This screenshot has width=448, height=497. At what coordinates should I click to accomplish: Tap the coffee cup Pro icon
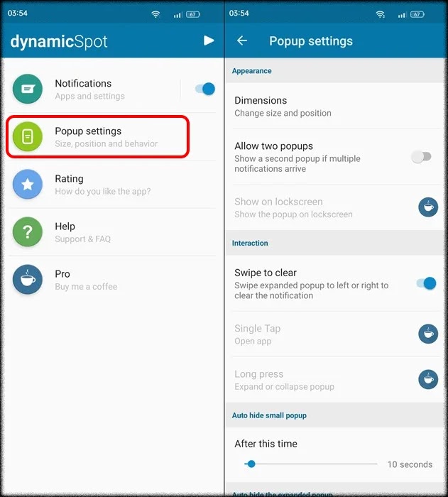(x=28, y=279)
